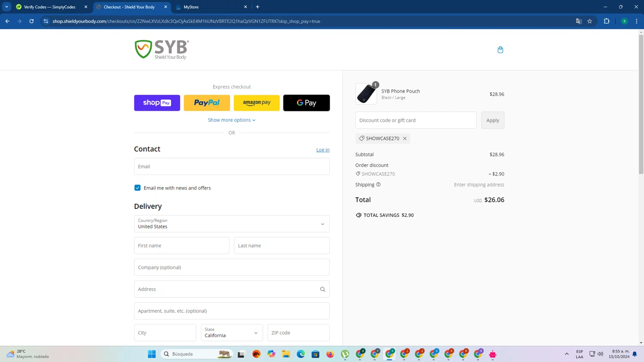Screen dimensions: 644x362
Task: Pay with Amazon Pay
Action: [x=257, y=103]
